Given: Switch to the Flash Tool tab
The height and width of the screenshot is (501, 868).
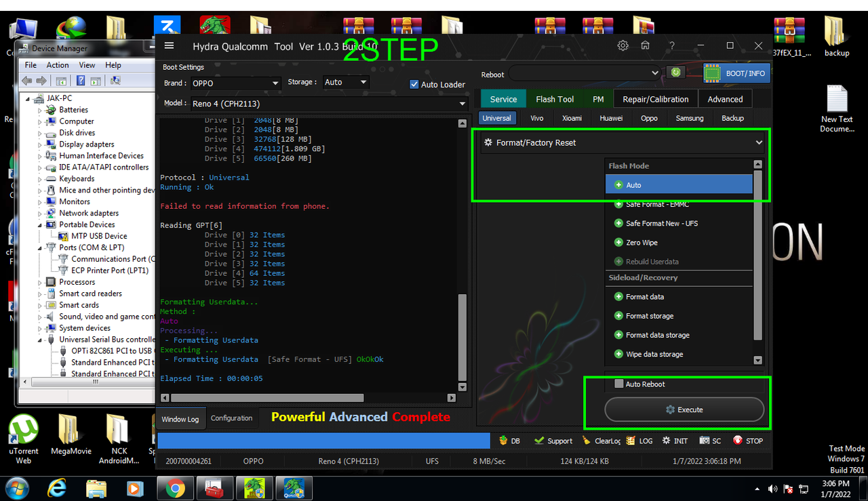Looking at the screenshot, I should 555,99.
